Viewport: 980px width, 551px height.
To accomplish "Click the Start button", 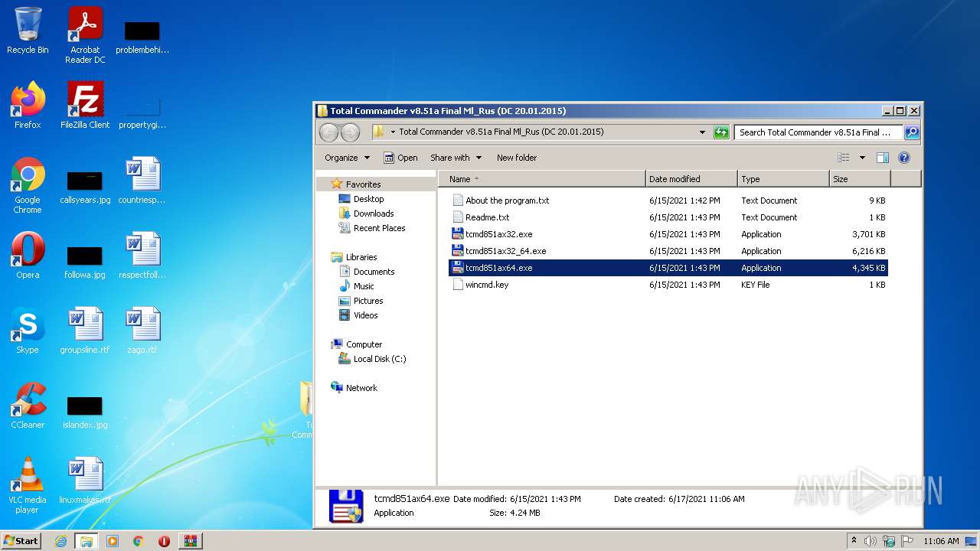I will (x=21, y=540).
